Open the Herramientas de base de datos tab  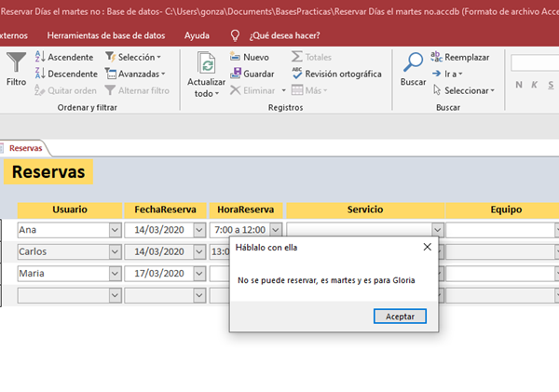(x=106, y=35)
